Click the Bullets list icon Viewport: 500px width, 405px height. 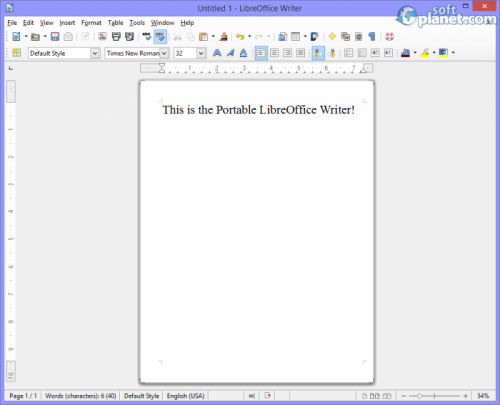pos(362,53)
